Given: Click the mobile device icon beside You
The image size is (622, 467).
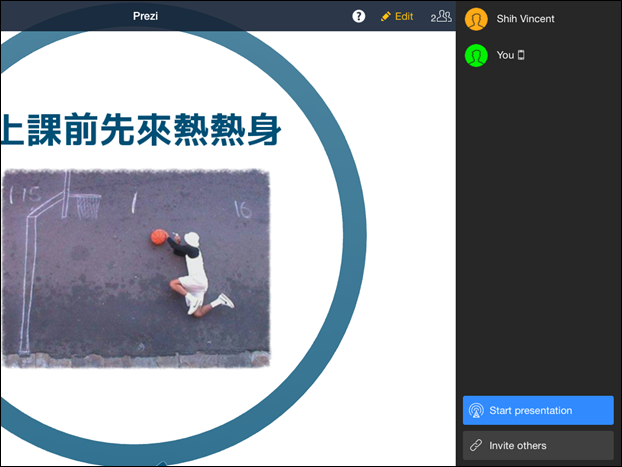Looking at the screenshot, I should tap(521, 55).
